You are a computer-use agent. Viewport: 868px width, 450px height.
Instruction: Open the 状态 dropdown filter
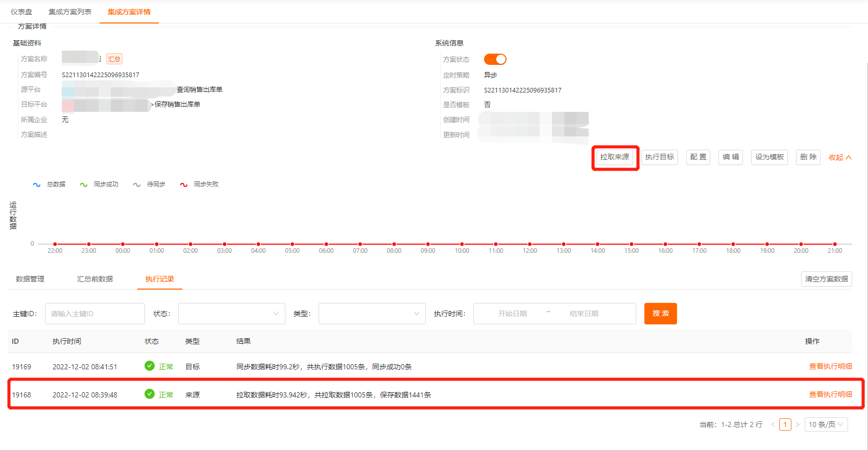coord(231,314)
